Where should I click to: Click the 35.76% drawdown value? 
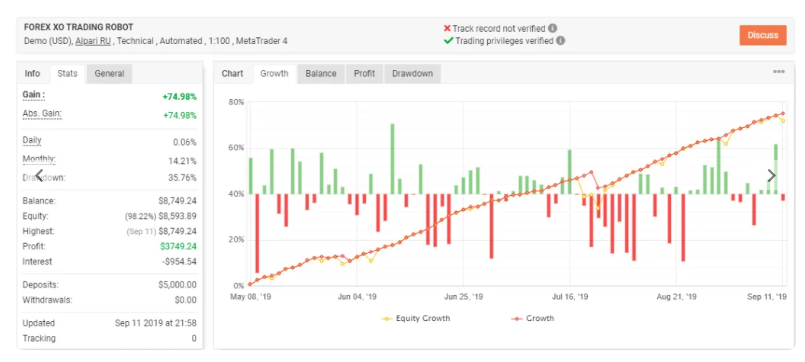click(x=182, y=178)
